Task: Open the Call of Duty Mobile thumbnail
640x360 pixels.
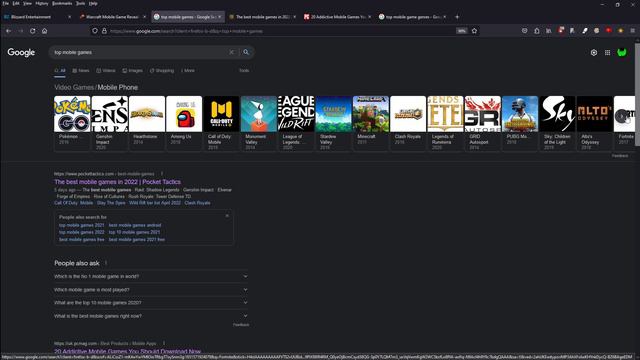Action: click(x=222, y=114)
